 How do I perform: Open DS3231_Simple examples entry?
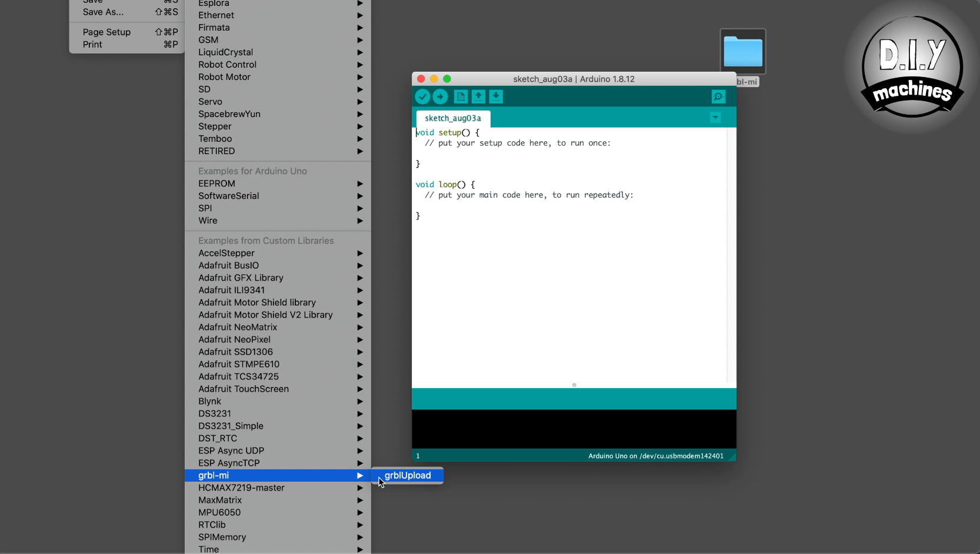pos(278,426)
